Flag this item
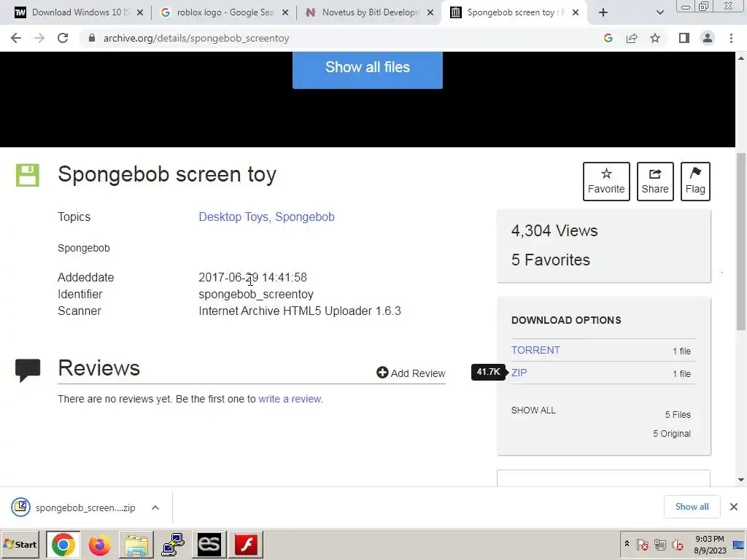Screen dimensions: 747x560 click(x=695, y=182)
